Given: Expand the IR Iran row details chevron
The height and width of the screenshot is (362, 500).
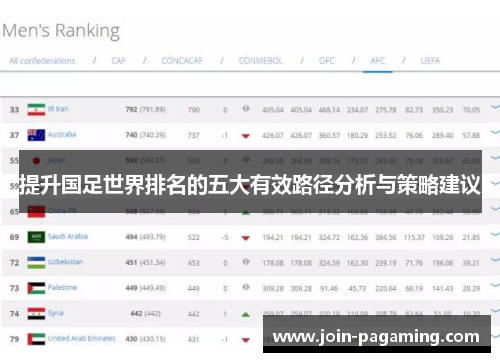Looking at the screenshot, I should tap(495, 107).
